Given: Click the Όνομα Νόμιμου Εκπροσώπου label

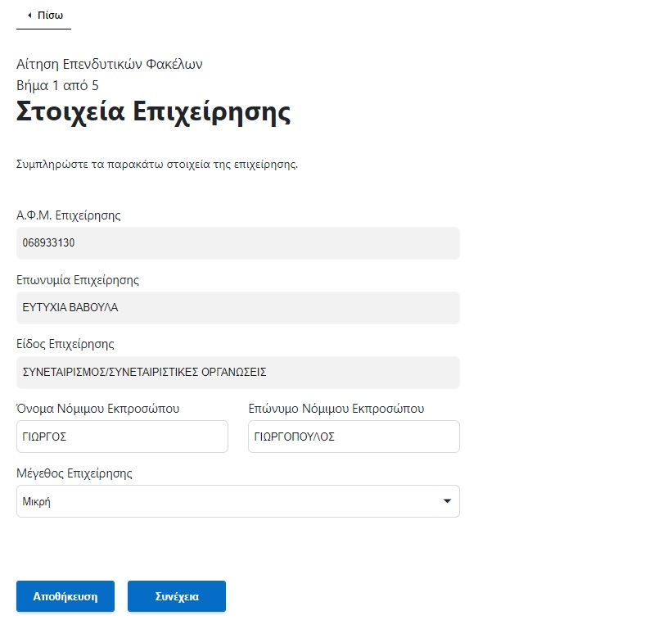Looking at the screenshot, I should [97, 408].
